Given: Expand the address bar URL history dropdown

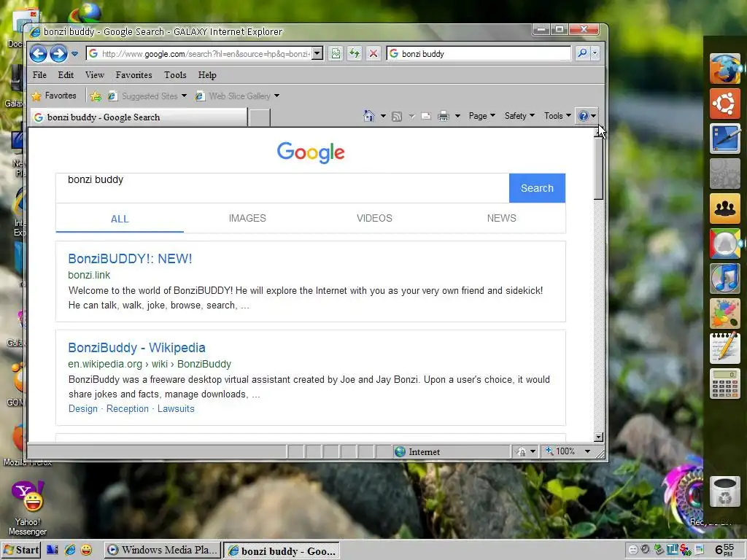Looking at the screenshot, I should click(317, 53).
